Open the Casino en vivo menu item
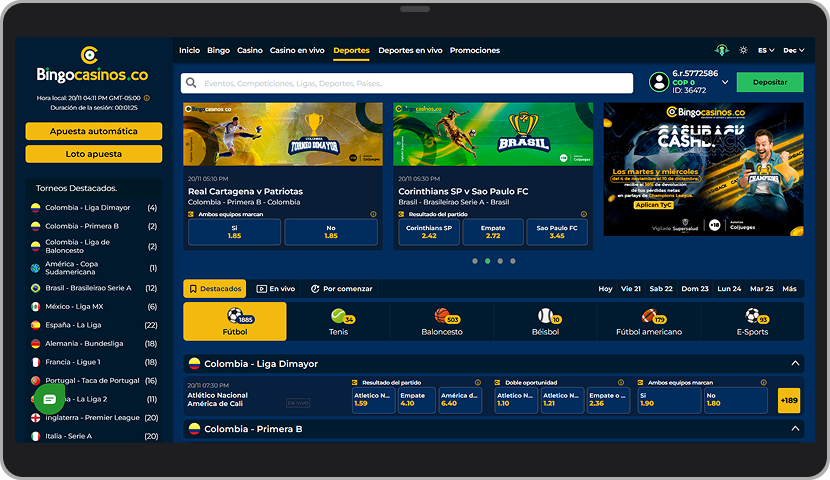830x480 pixels. [297, 50]
